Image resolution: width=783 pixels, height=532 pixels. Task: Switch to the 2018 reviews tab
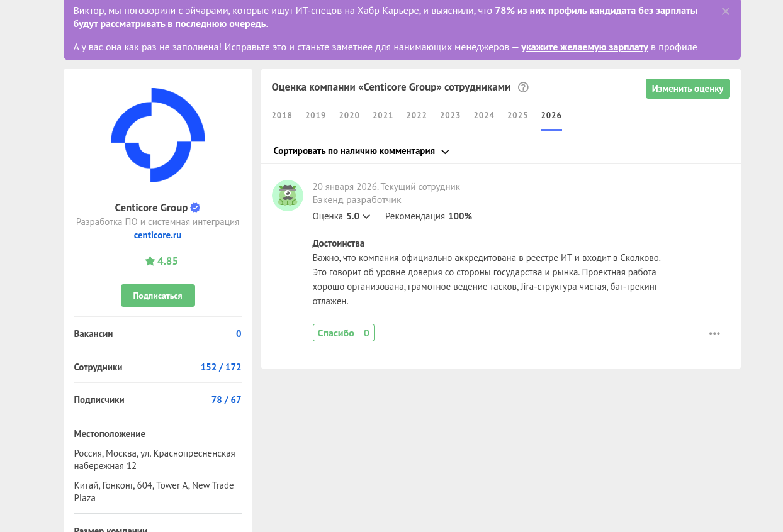(282, 115)
